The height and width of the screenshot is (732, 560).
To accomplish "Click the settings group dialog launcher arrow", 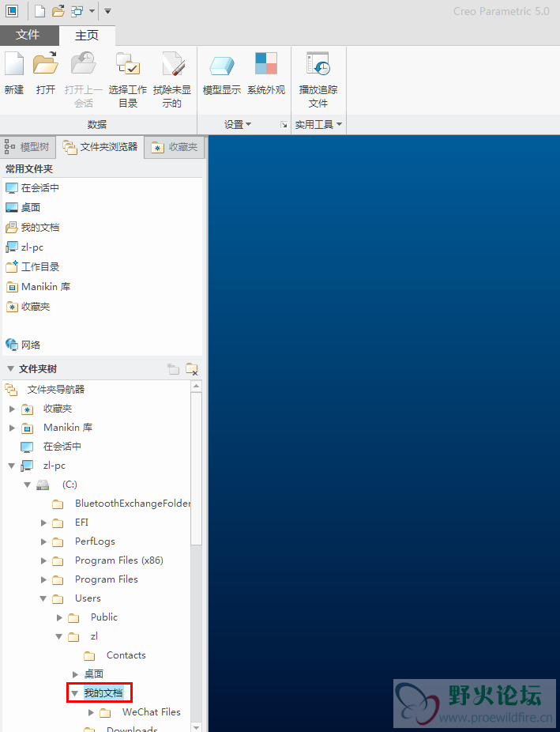I will pos(284,125).
